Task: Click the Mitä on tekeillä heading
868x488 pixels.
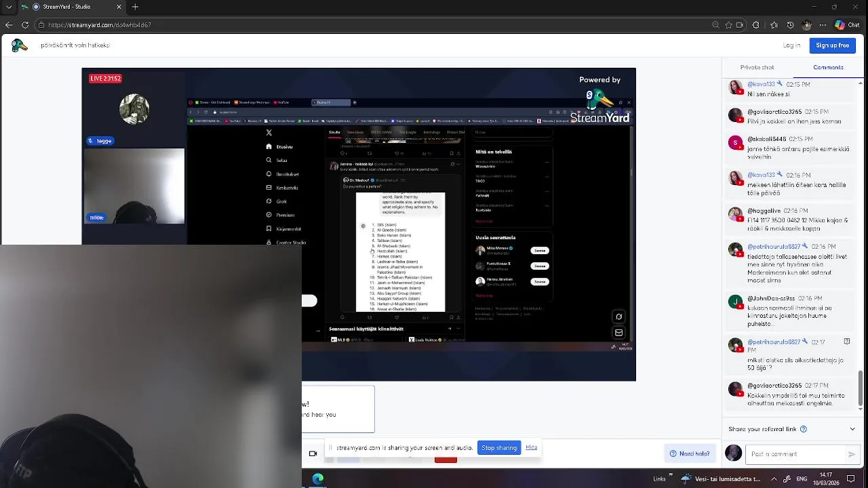Action: (x=494, y=152)
